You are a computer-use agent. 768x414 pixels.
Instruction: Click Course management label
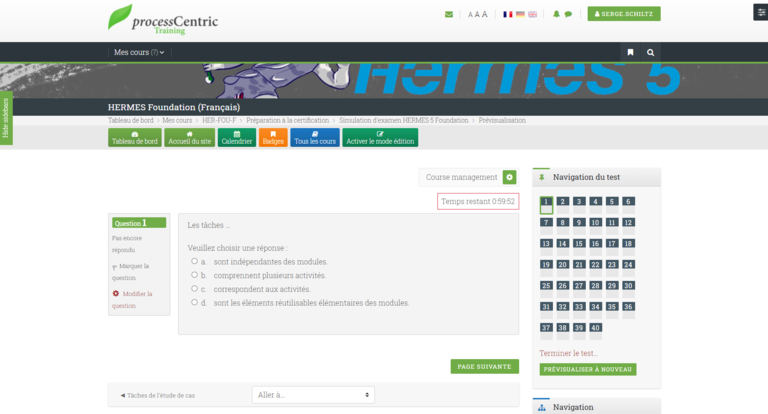tap(461, 177)
